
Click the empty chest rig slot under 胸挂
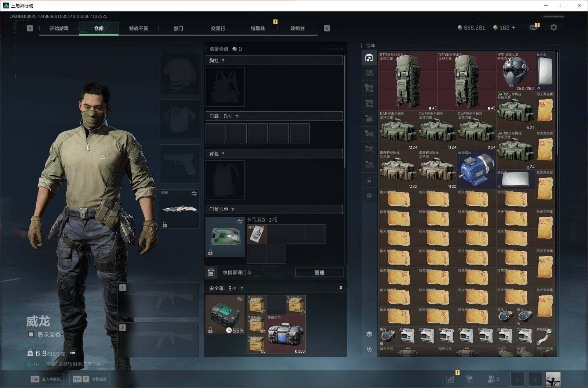tap(225, 87)
